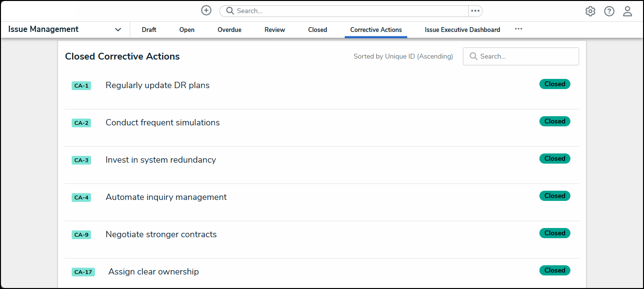Click the help question mark icon

pyautogui.click(x=609, y=11)
